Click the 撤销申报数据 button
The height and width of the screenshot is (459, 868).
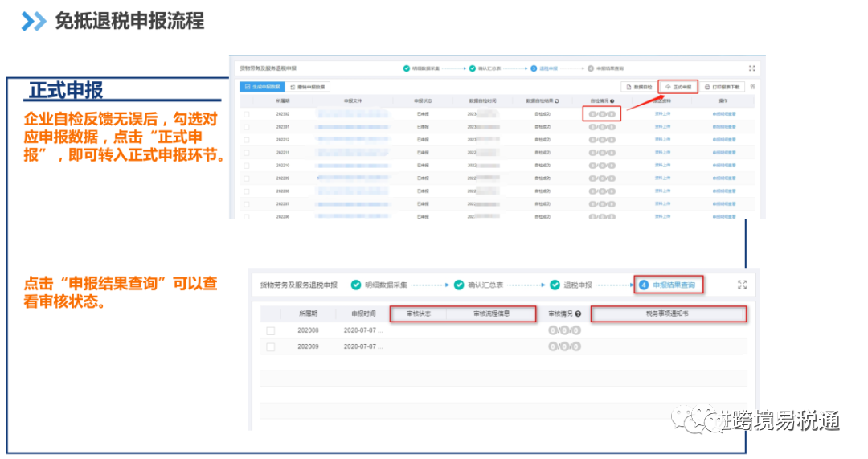click(x=308, y=87)
